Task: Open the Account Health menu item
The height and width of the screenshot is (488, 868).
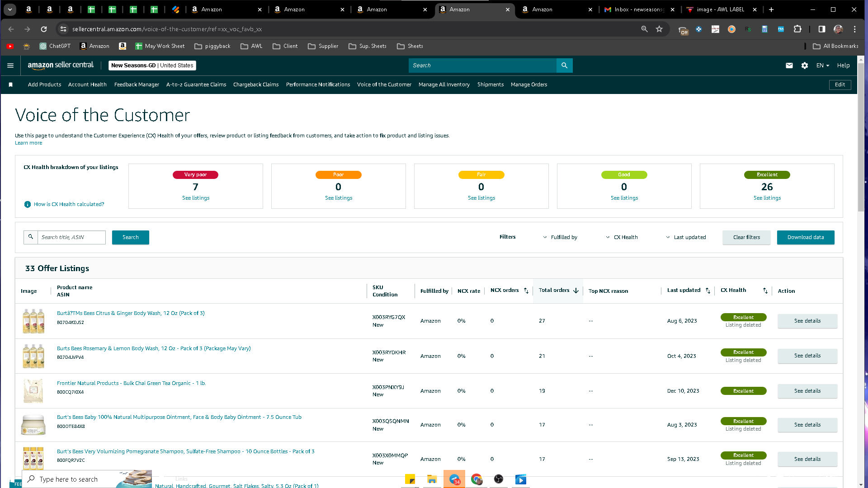Action: [x=87, y=84]
